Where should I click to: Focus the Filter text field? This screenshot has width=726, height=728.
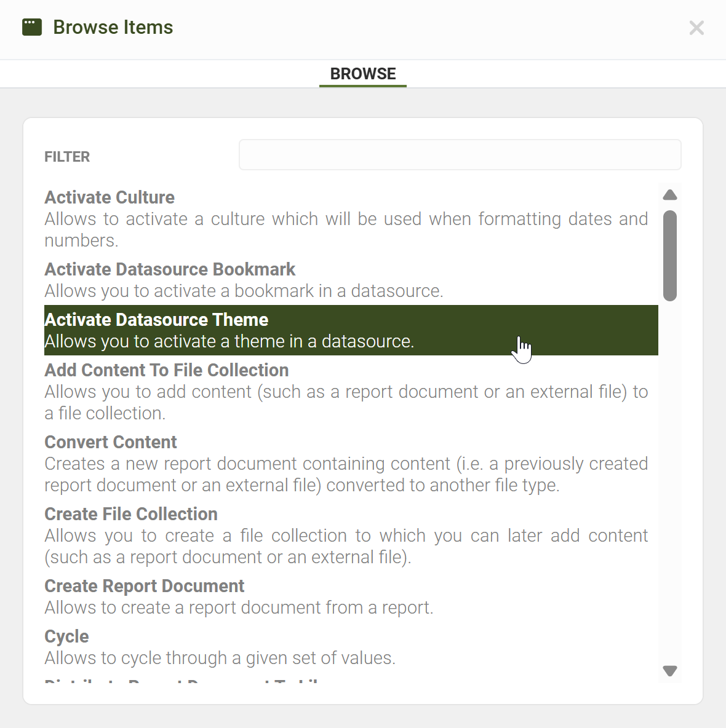point(460,155)
